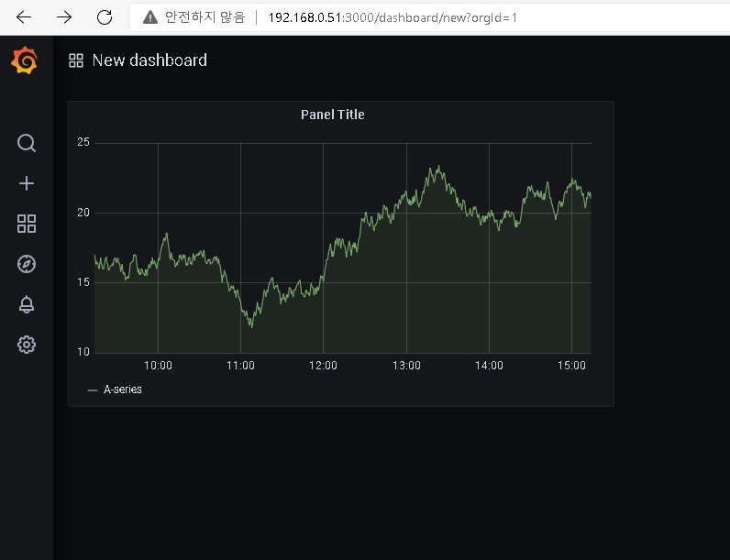This screenshot has width=730, height=560.
Task: Click the 15:00 time axis label
Action: [571, 366]
